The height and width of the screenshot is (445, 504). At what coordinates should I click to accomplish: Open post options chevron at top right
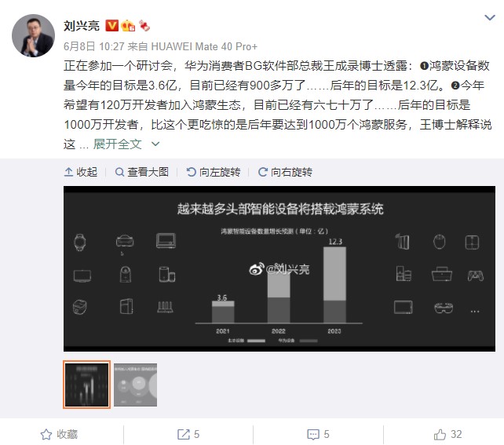(x=490, y=18)
